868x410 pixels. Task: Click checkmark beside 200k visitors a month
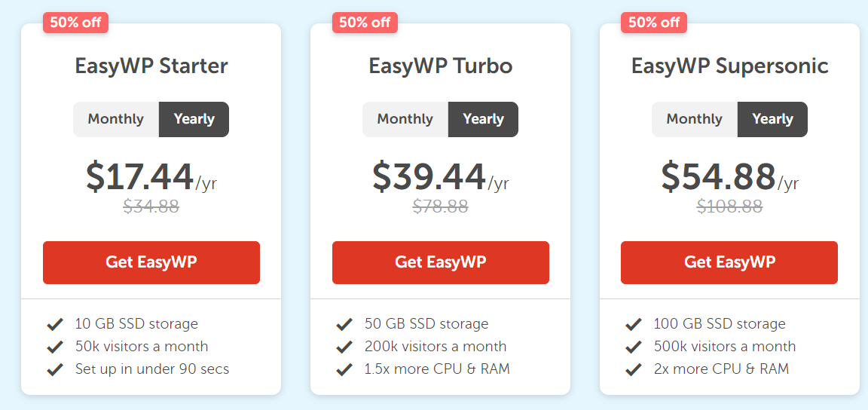coord(344,347)
